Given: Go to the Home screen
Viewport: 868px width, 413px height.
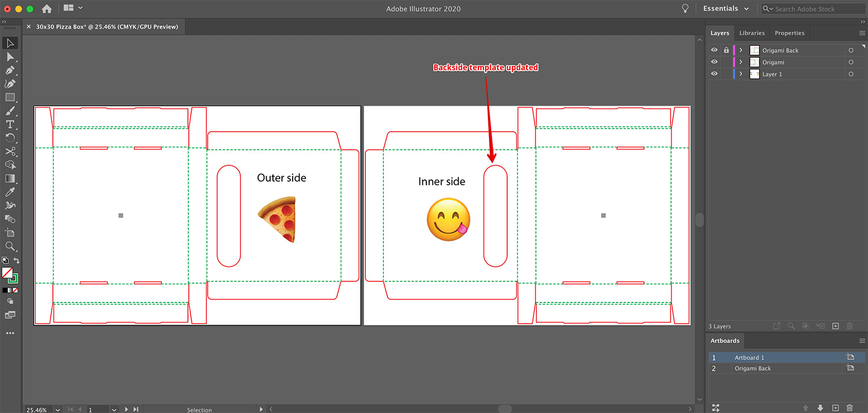Looking at the screenshot, I should 47,8.
